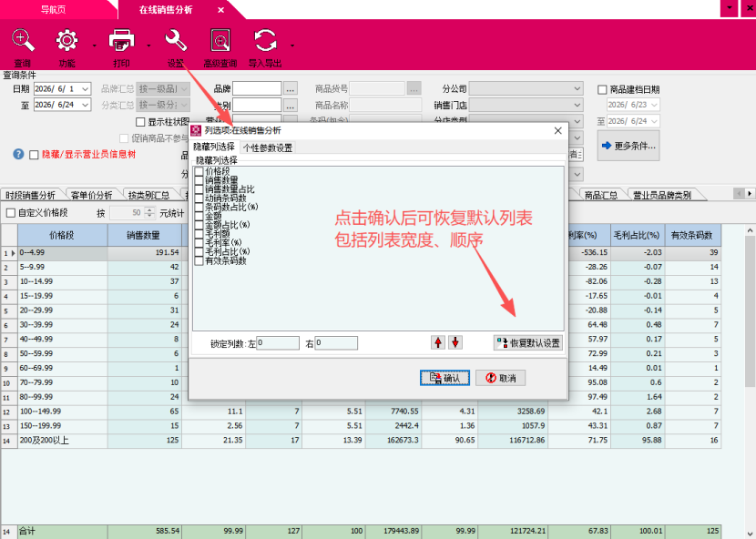Open top-right window dropdown arrow
The height and width of the screenshot is (539, 756).
coord(729,8)
